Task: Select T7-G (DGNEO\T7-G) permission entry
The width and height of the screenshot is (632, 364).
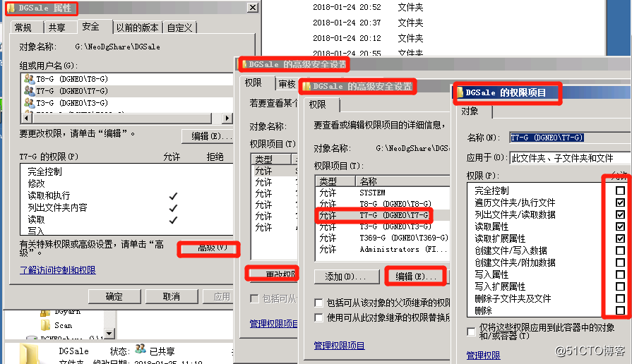Action: point(383,215)
